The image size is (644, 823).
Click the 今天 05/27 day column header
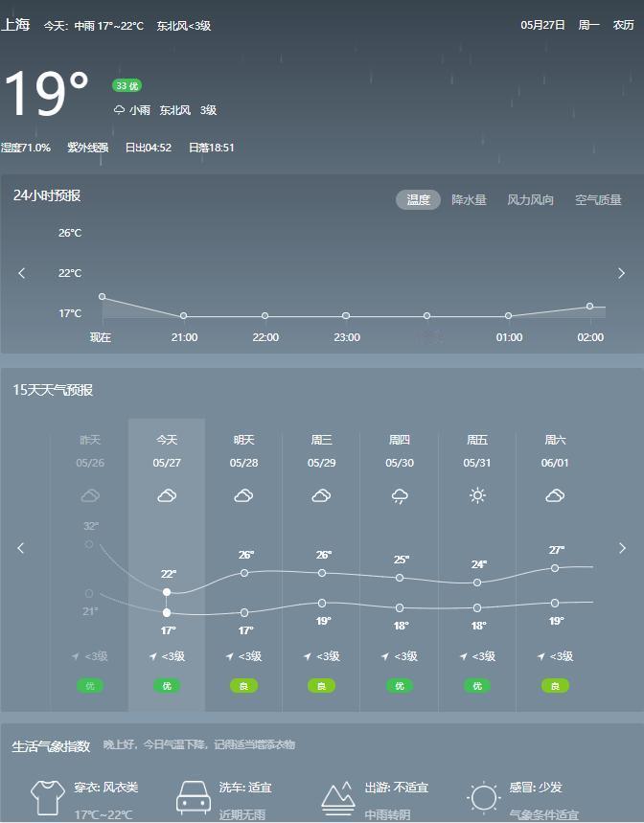tap(167, 451)
